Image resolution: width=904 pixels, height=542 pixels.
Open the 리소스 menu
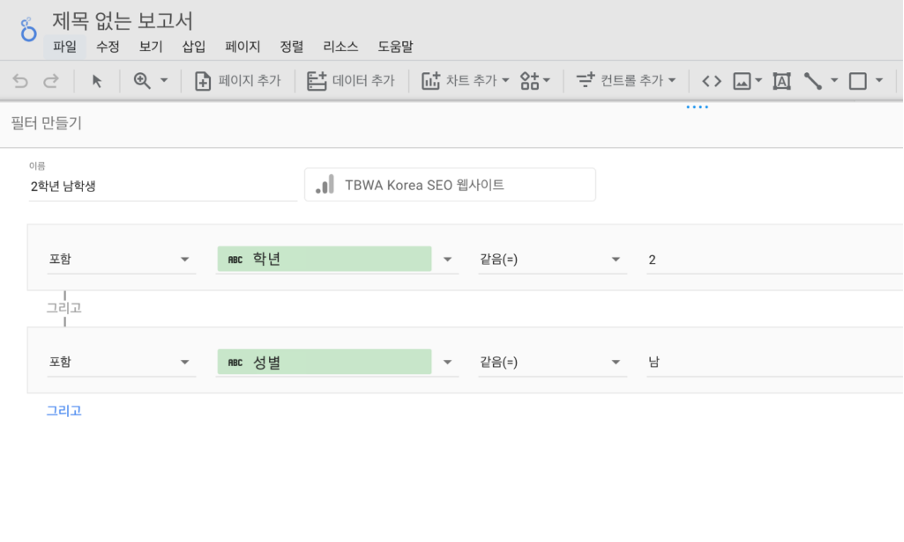(341, 46)
